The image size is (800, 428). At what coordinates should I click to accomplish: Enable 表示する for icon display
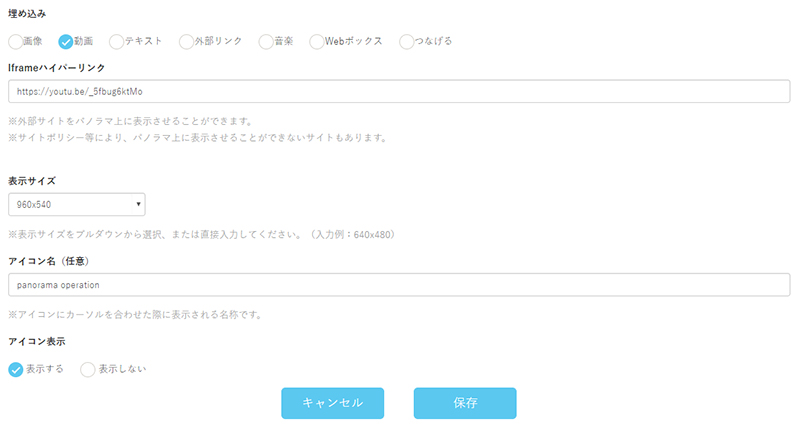point(16,369)
